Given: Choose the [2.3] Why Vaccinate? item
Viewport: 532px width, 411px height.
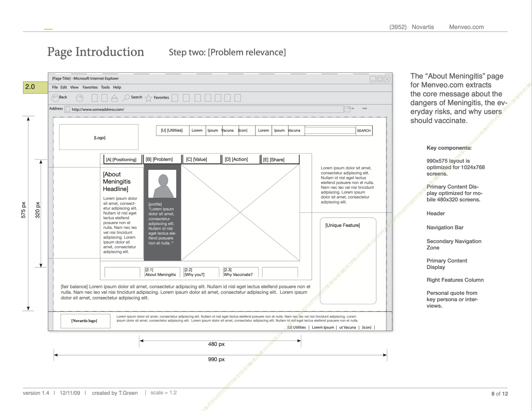Looking at the screenshot, I should click(240, 272).
